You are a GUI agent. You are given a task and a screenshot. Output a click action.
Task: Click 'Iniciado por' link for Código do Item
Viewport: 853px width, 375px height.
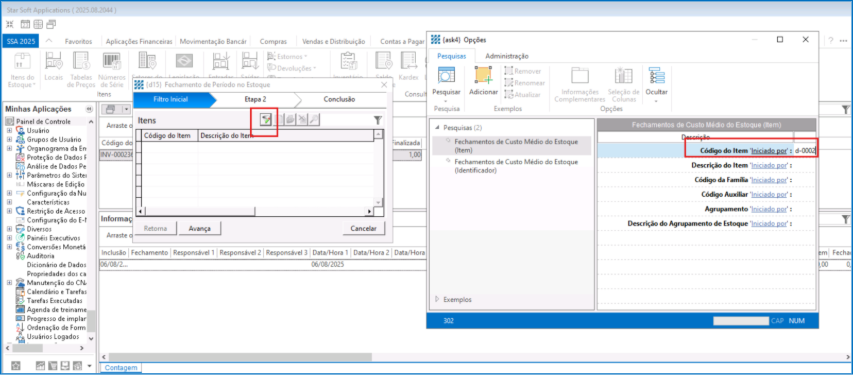tap(769, 151)
